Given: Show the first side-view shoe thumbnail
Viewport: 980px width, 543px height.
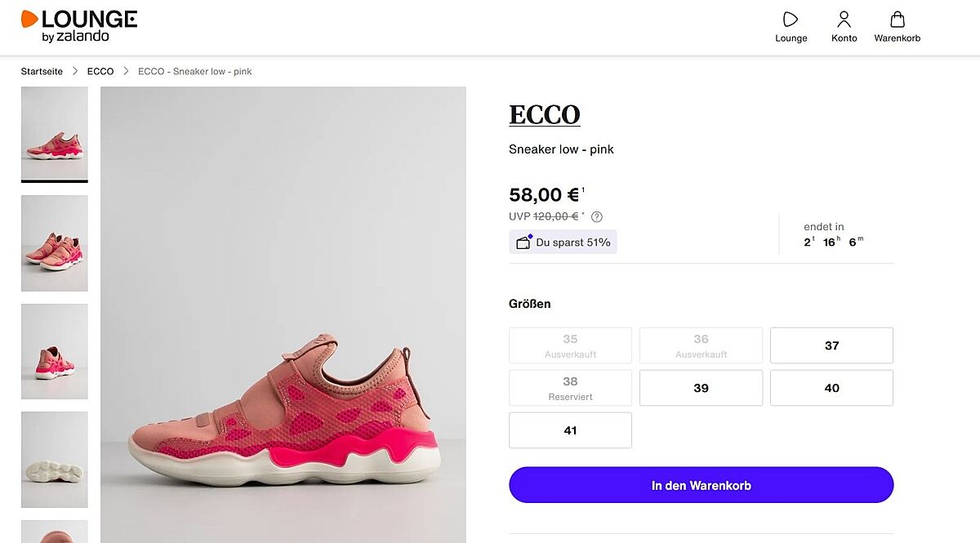Looking at the screenshot, I should (55, 134).
